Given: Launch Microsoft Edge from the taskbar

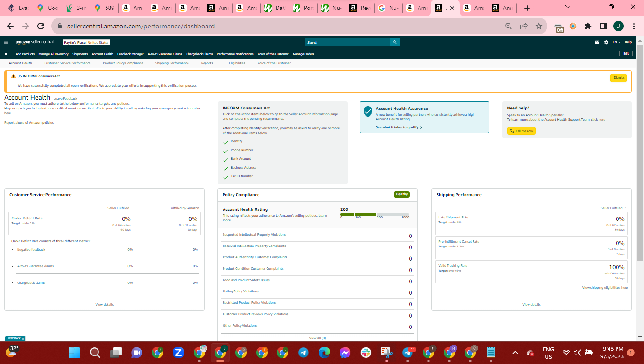Looking at the screenshot, I should coord(324,353).
